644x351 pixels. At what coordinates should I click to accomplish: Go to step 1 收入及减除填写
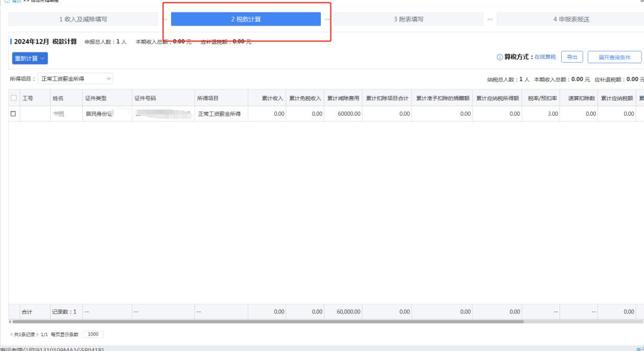tap(83, 20)
